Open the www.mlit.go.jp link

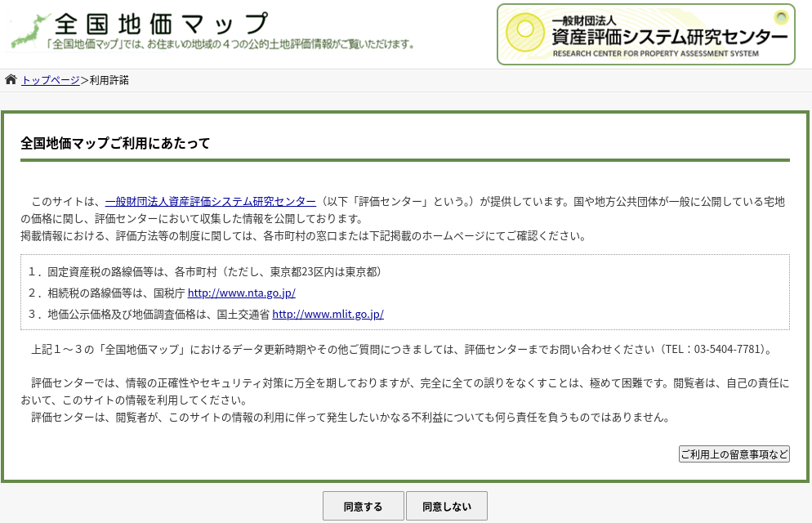pyautogui.click(x=328, y=315)
